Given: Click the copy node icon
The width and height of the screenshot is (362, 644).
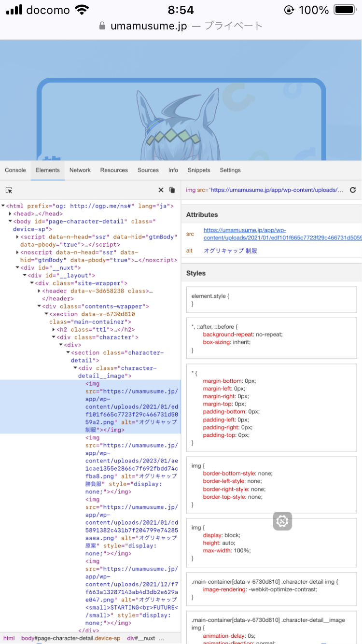Looking at the screenshot, I should (x=172, y=190).
